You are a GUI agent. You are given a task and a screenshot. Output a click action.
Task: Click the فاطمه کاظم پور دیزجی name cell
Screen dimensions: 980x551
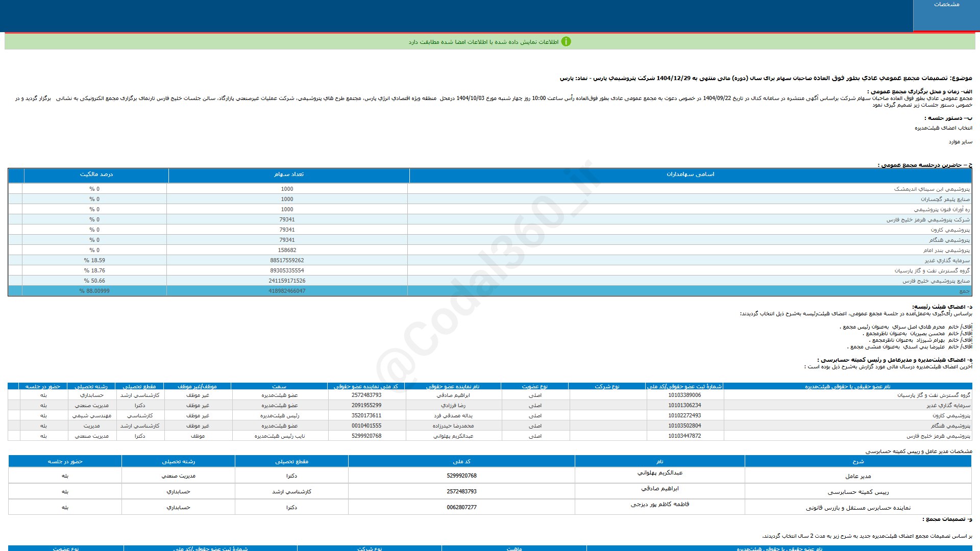659,504
